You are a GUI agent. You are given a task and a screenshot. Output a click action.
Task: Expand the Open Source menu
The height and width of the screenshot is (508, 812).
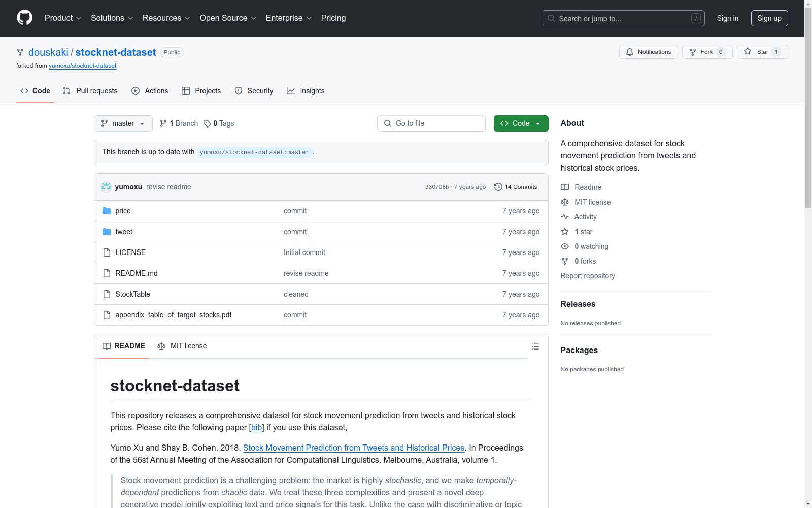click(x=228, y=18)
